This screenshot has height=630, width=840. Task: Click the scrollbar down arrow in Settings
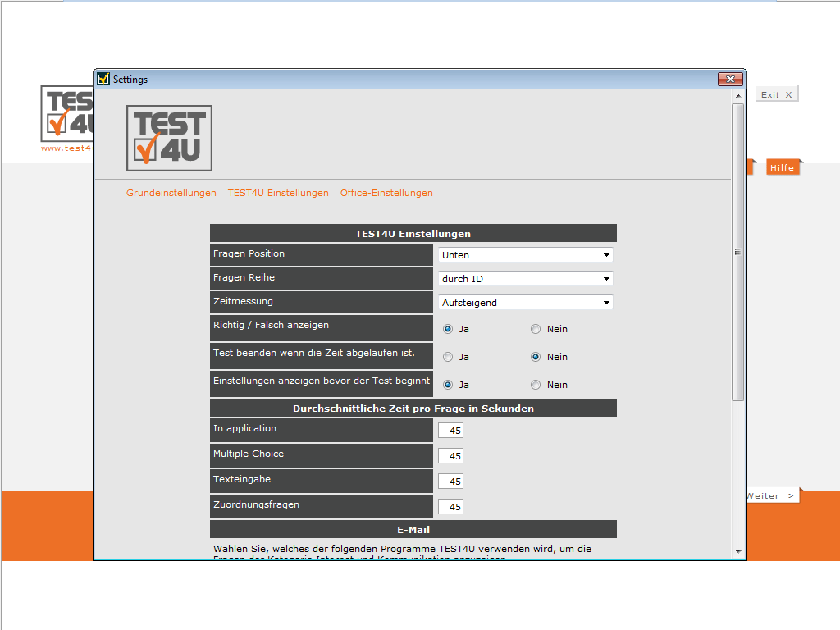[x=738, y=551]
